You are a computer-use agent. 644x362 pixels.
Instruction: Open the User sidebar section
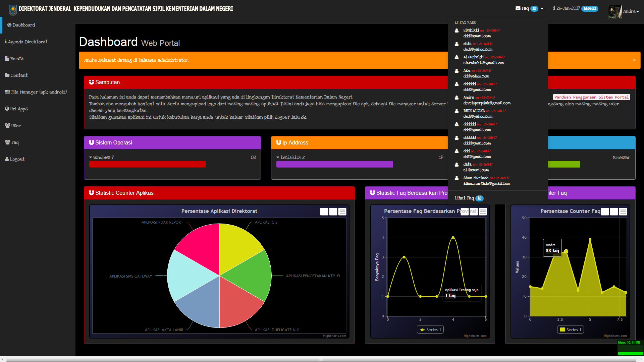tap(15, 126)
